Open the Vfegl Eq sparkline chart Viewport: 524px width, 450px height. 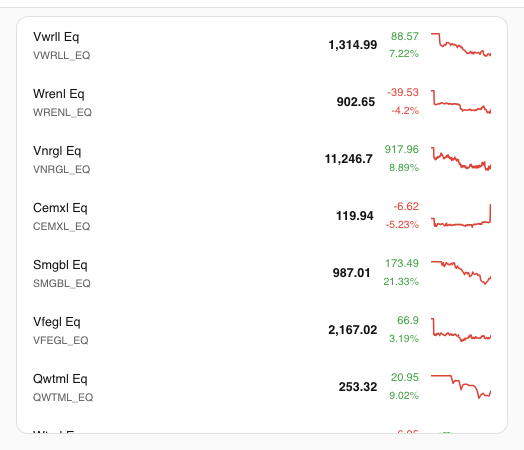461,330
